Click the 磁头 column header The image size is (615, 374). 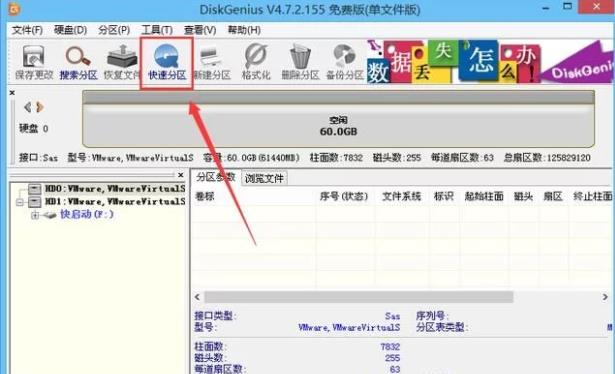coord(523,196)
